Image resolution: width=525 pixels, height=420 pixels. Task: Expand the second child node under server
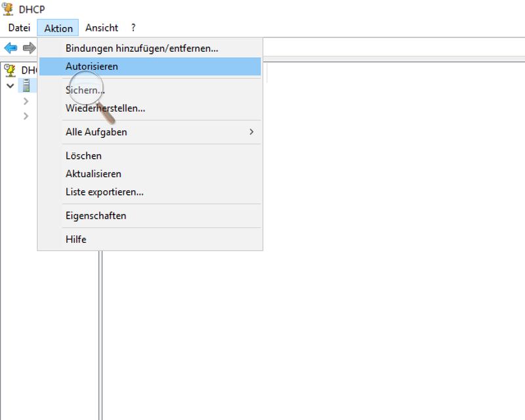(x=26, y=116)
